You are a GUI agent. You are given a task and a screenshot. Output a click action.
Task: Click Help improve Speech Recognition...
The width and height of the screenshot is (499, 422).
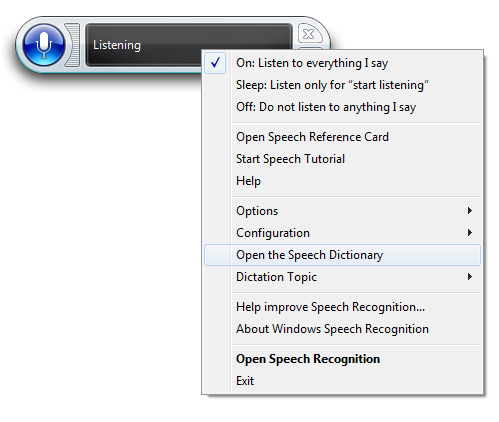tap(342, 307)
